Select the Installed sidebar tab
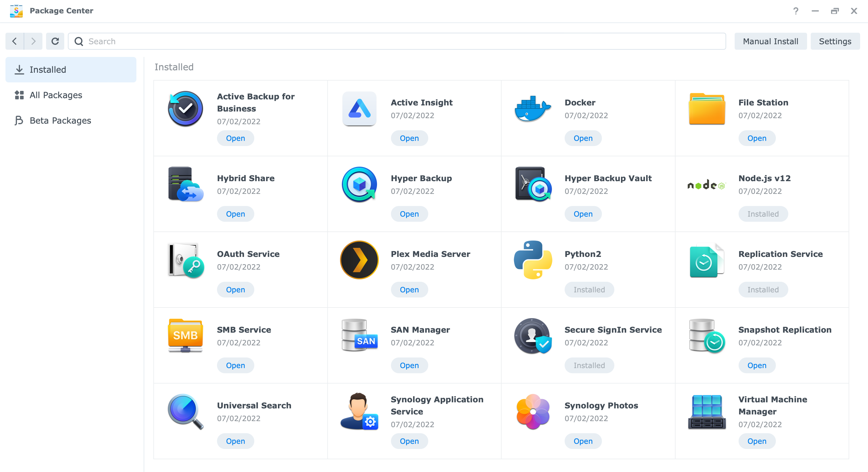 71,69
